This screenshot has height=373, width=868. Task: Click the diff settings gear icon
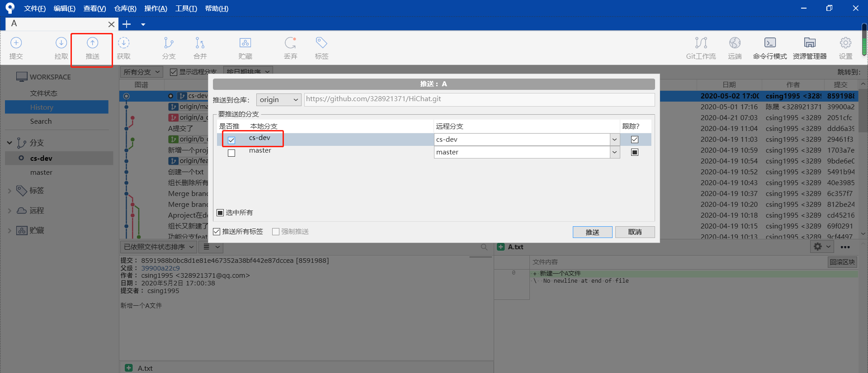click(818, 247)
